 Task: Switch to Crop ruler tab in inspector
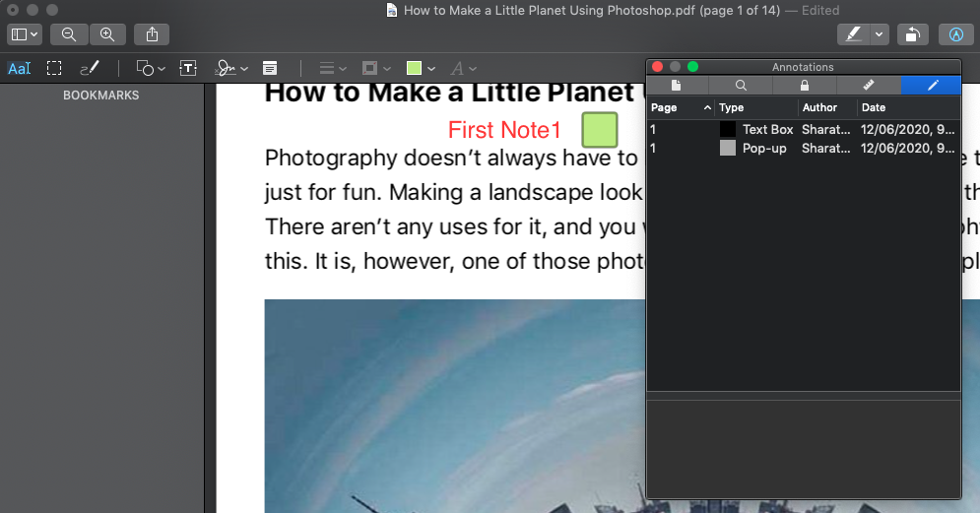coord(868,85)
